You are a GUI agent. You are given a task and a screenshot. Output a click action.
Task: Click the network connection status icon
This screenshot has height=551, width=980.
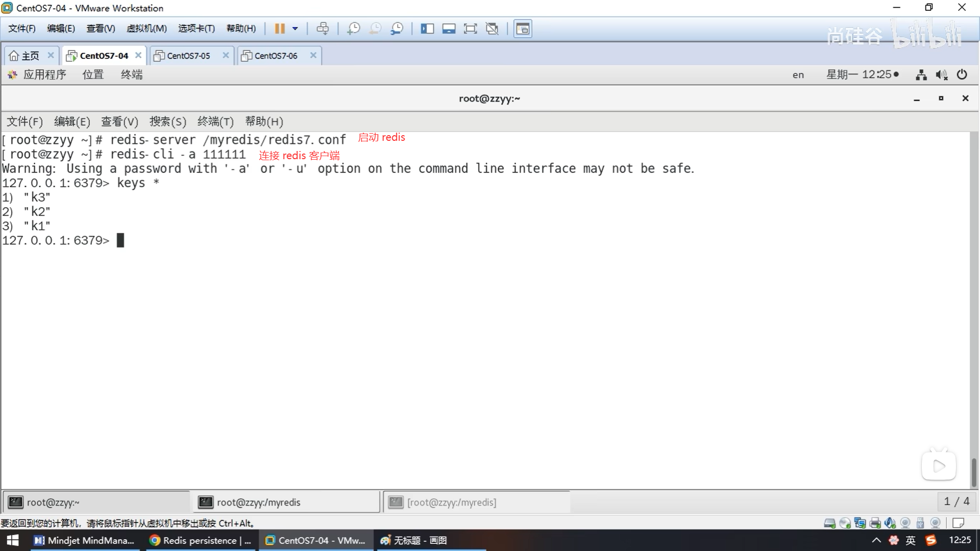(921, 75)
